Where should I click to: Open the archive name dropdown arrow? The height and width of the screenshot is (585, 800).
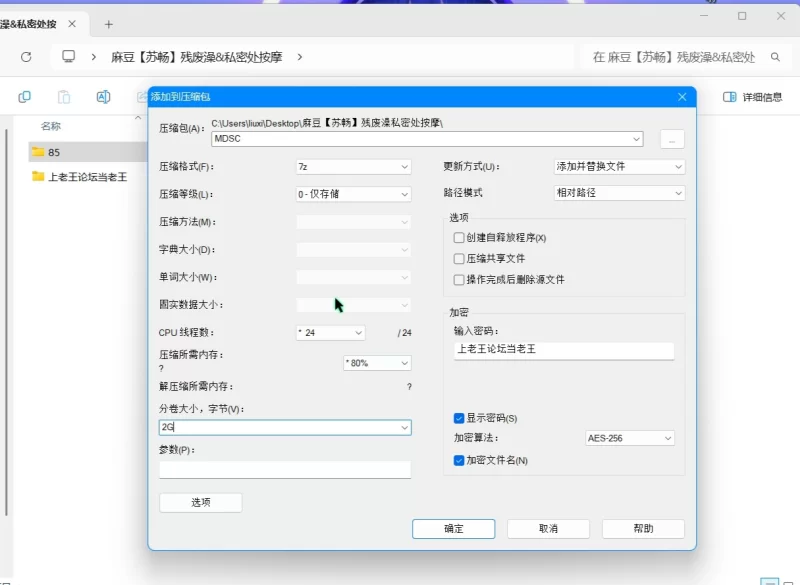[636, 139]
